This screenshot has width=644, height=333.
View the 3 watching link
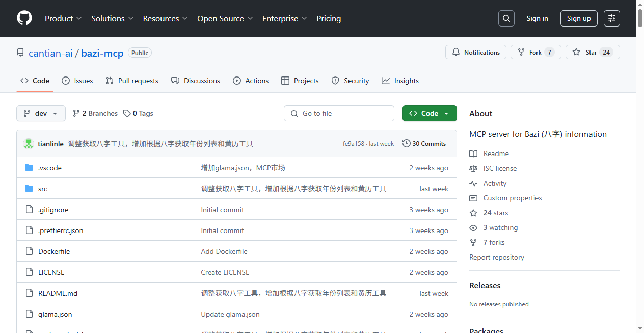(494, 227)
